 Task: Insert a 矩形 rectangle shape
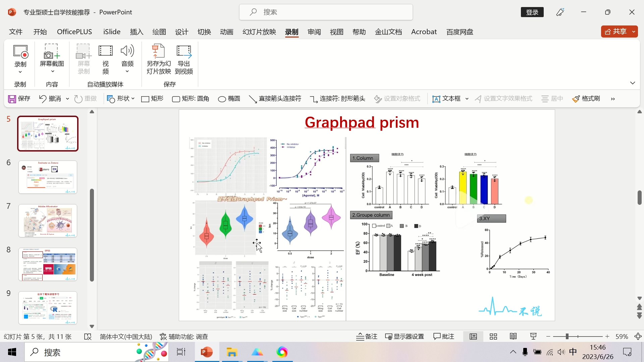coord(152,99)
